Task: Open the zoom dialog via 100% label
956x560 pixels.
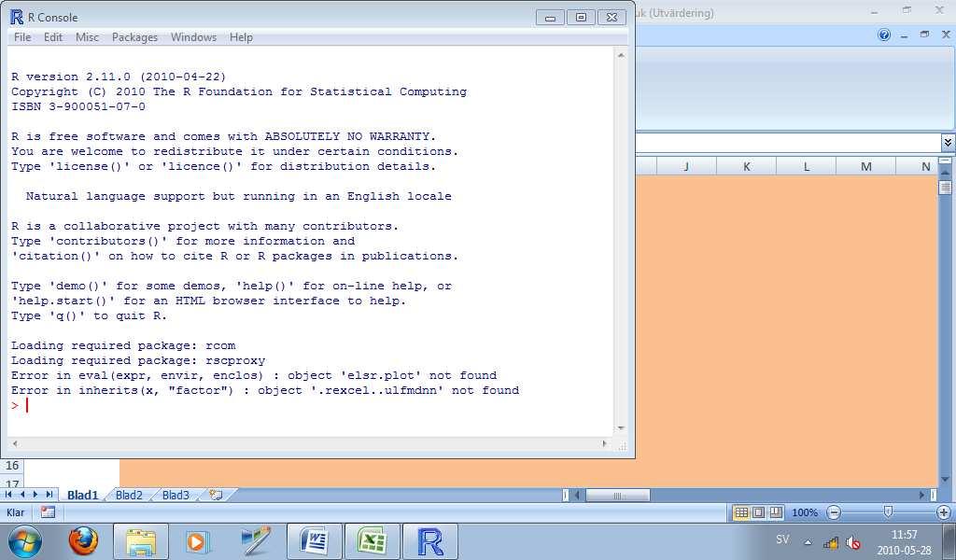Action: pos(805,512)
